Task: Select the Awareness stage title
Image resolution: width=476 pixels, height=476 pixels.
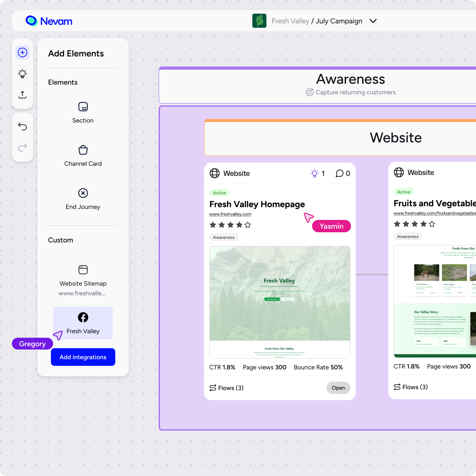Action: [x=350, y=79]
